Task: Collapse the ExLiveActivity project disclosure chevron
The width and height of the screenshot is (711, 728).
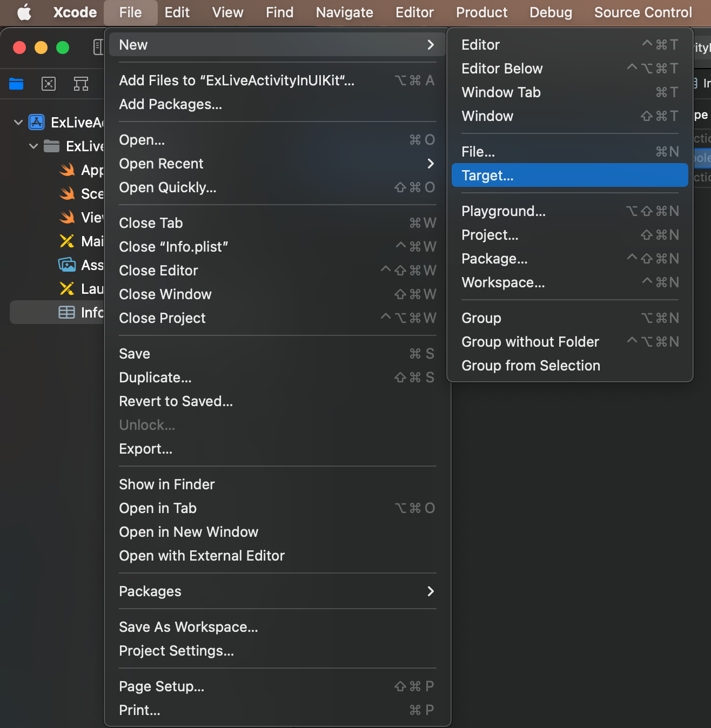Action: coord(18,123)
